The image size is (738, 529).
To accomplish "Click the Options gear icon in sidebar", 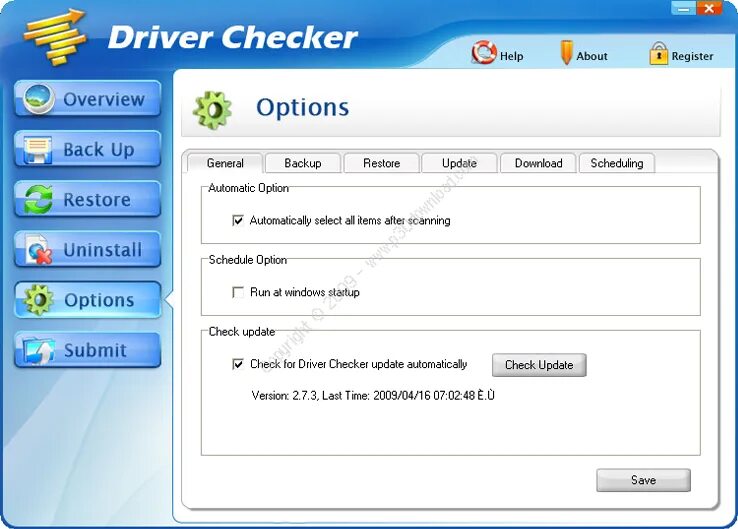I will coord(39,300).
